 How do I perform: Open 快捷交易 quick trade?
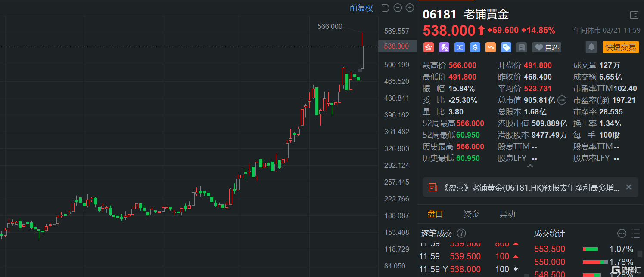pos(621,47)
